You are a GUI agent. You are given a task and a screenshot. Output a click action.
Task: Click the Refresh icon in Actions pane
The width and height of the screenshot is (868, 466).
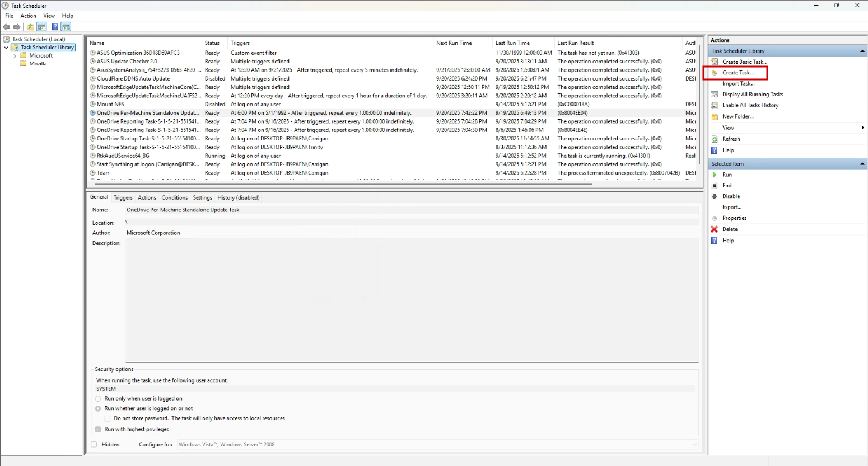715,139
